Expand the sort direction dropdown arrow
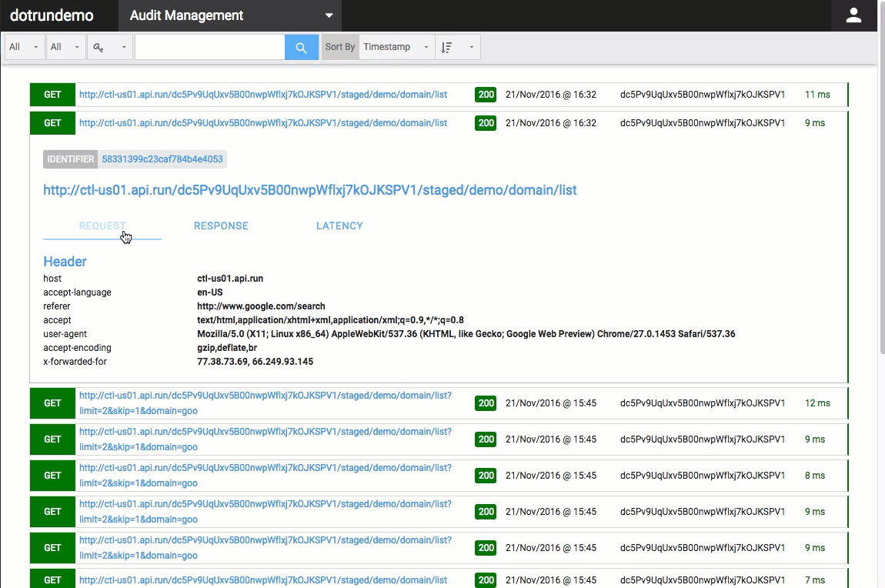885x588 pixels. point(472,47)
